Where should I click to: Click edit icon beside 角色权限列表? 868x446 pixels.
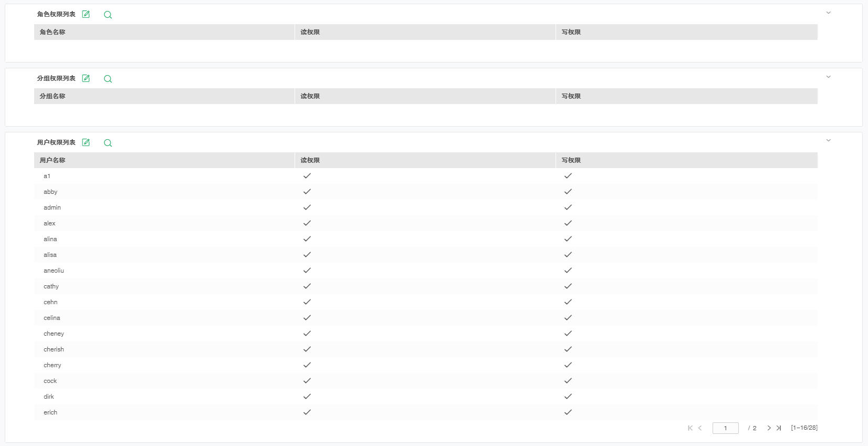coord(86,14)
